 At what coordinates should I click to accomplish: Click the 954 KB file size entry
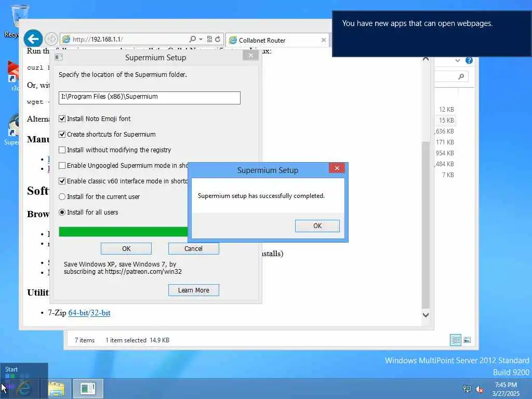pos(445,153)
